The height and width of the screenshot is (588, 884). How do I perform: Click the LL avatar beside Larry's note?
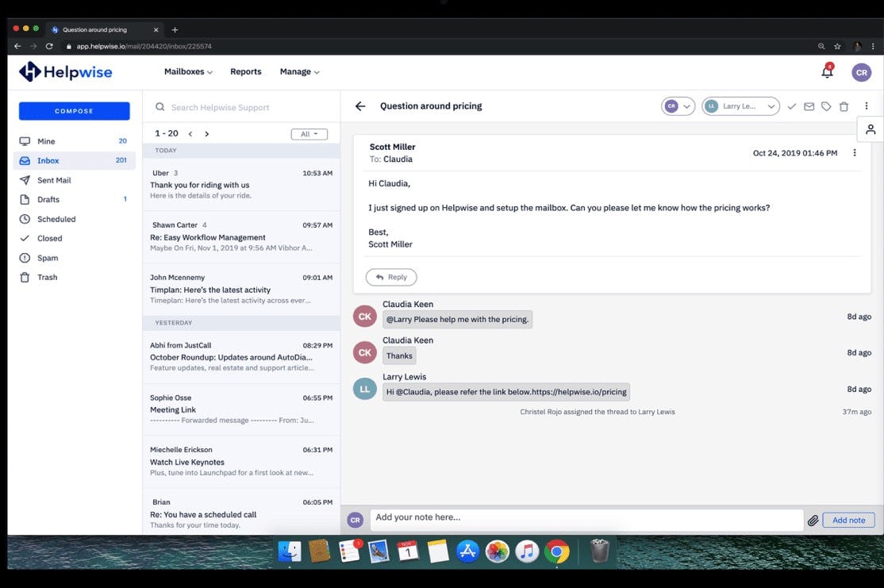coord(365,389)
